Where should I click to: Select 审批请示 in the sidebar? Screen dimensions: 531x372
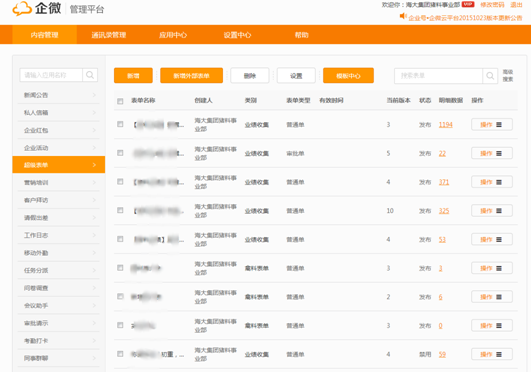coord(59,323)
